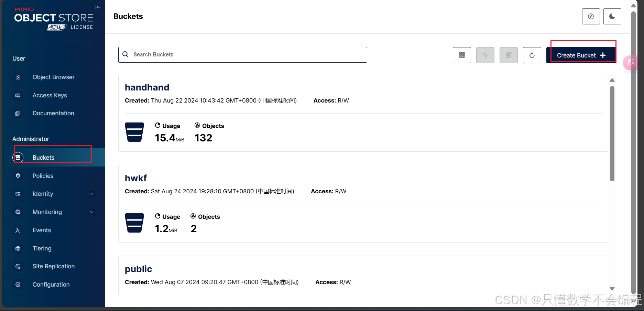This screenshot has height=311, width=644.
Task: Expand the Monitoring submenu chevron
Action: (x=92, y=212)
